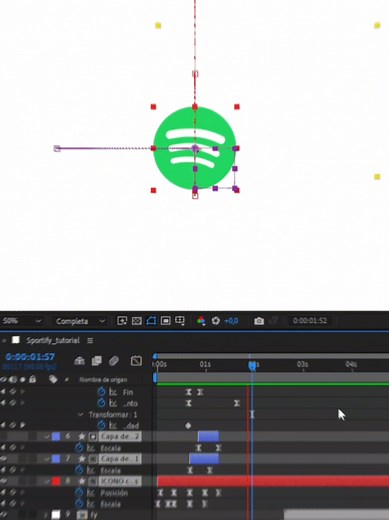This screenshot has height=520, width=389.
Task: Collapse the Transformar : 1 group
Action: (x=80, y=415)
